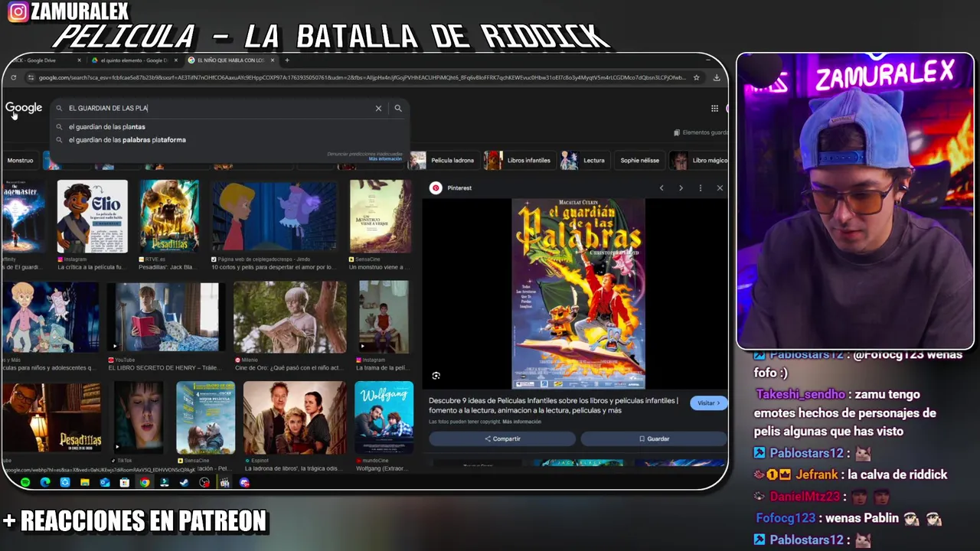Select the 'Pelicula ladrona' filter chip
980x551 pixels.
[x=443, y=161]
